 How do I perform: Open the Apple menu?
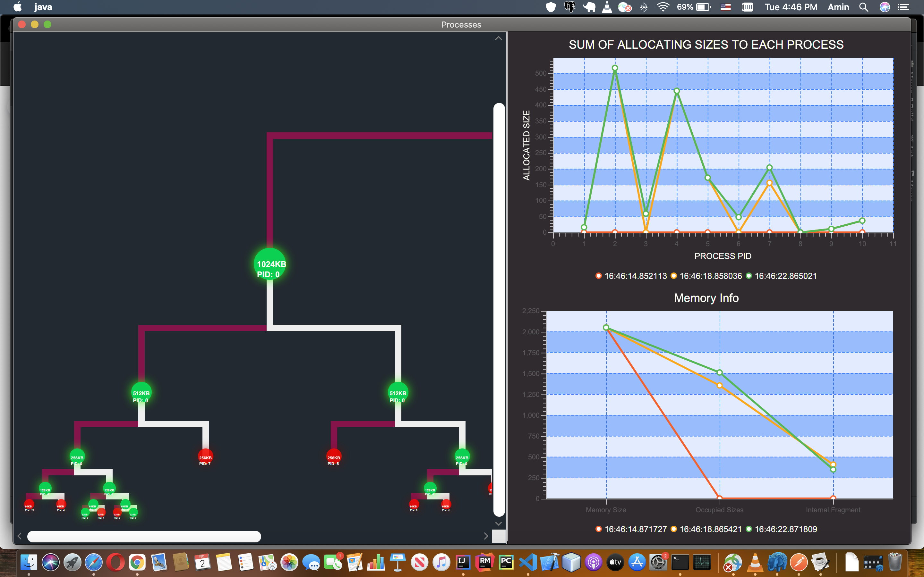click(18, 7)
